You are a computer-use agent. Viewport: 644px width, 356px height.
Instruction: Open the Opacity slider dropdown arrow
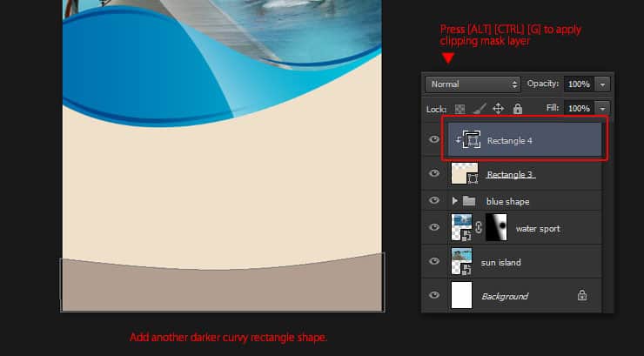pos(604,84)
